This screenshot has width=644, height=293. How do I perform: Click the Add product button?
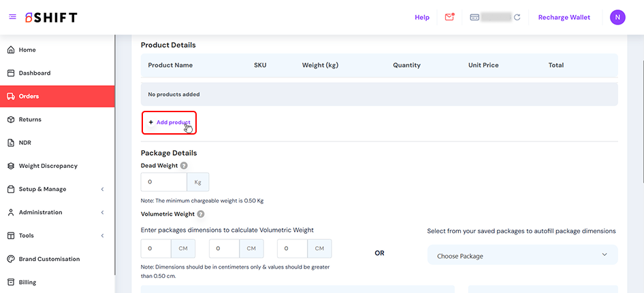tap(169, 122)
